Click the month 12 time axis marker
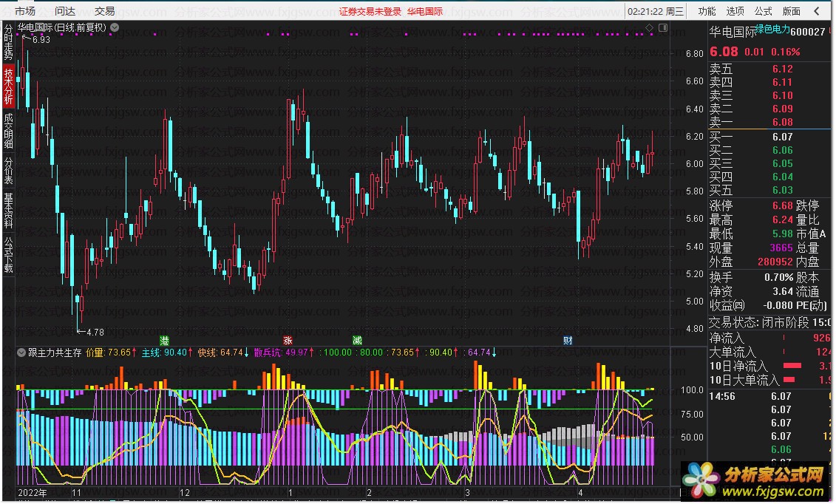Viewport: 836px width, 504px height. click(x=185, y=493)
